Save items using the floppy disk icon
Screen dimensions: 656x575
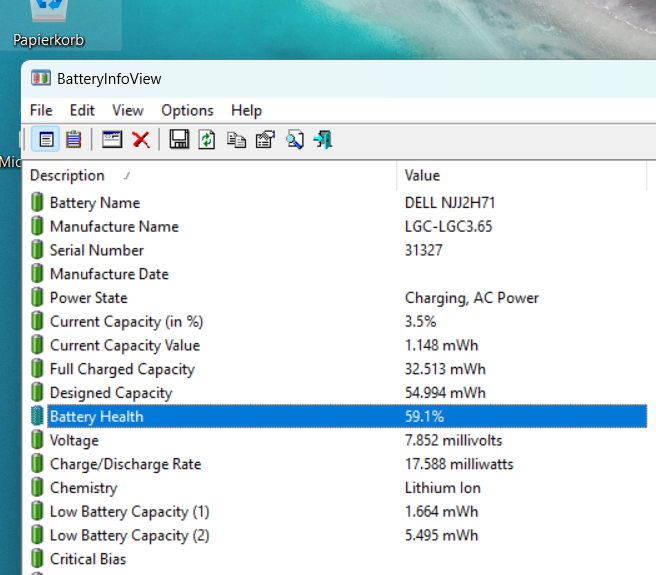(x=179, y=139)
